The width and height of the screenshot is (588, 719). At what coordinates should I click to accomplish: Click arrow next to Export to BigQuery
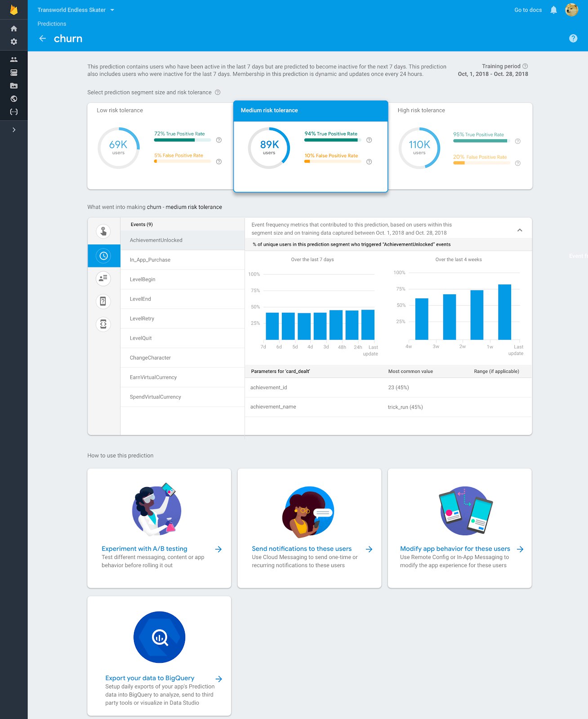pyautogui.click(x=219, y=679)
